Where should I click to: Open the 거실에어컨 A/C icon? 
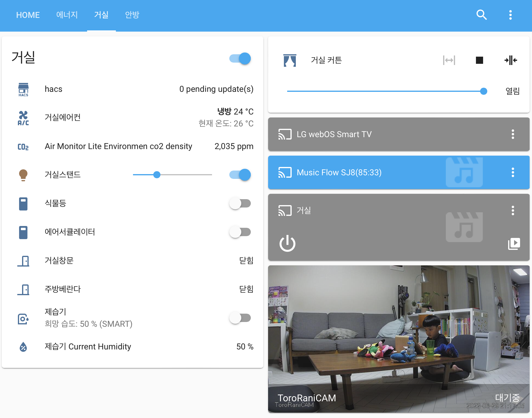(23, 118)
